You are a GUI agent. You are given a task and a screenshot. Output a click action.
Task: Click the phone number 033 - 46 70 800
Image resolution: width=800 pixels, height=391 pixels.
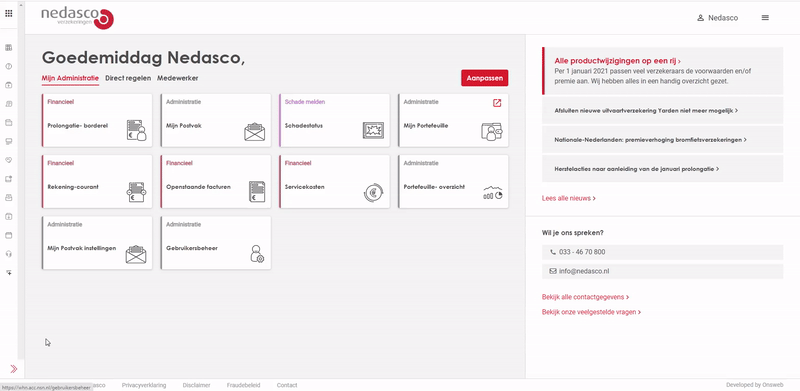(x=662, y=252)
